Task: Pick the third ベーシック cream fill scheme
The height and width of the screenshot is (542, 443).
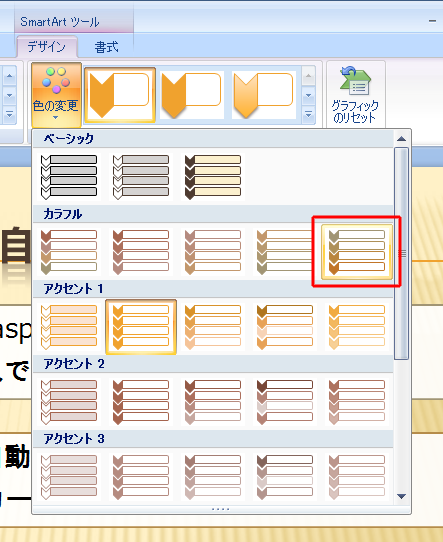Action: [213, 177]
